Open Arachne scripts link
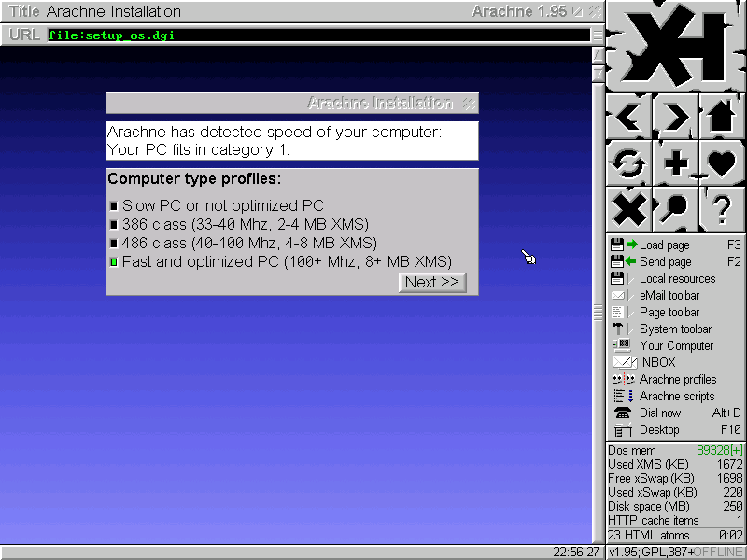Viewport: 747px width, 560px height. [x=677, y=396]
